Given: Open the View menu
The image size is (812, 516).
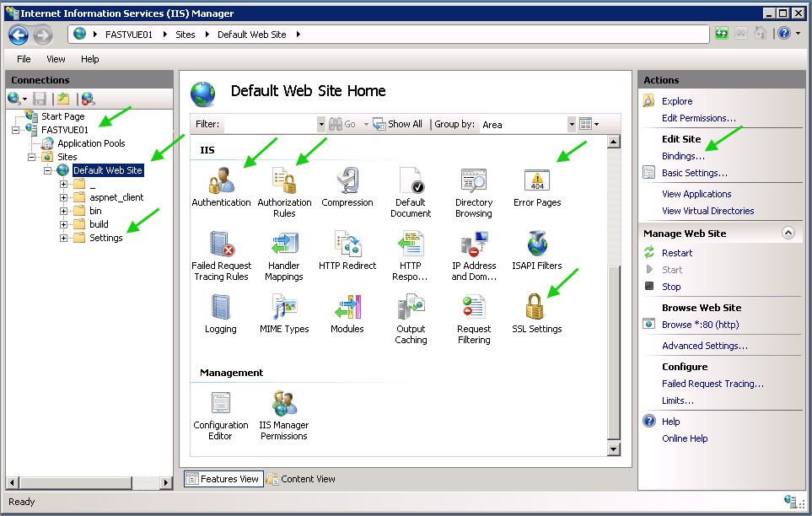Looking at the screenshot, I should tap(56, 59).
